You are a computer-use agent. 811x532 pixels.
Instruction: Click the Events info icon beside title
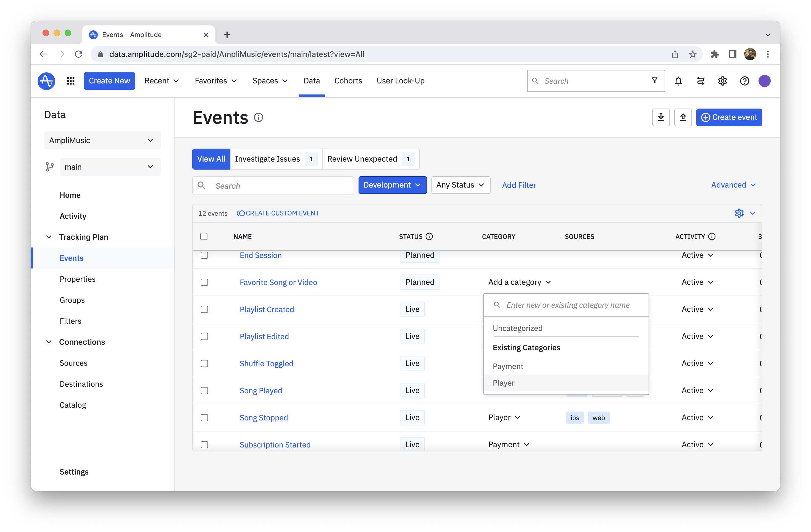pos(259,118)
